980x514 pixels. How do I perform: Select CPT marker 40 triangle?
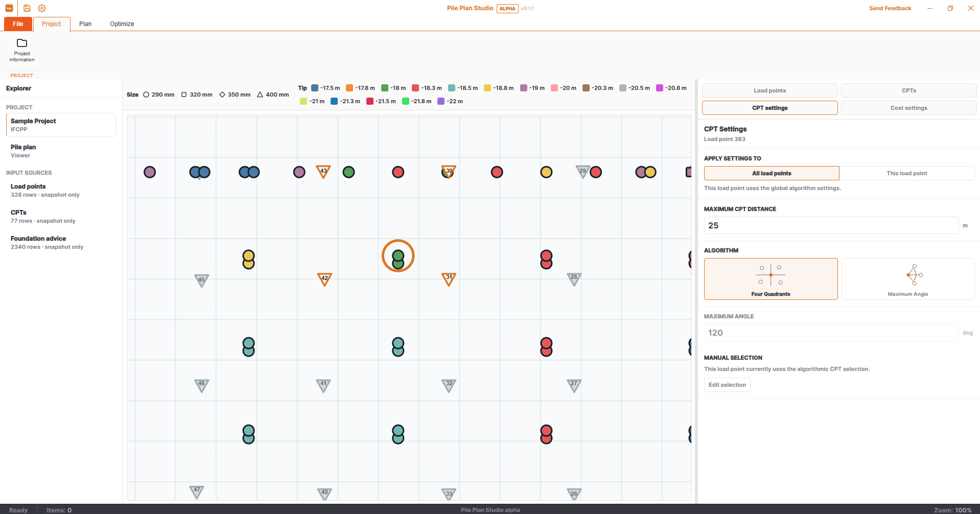[324, 494]
